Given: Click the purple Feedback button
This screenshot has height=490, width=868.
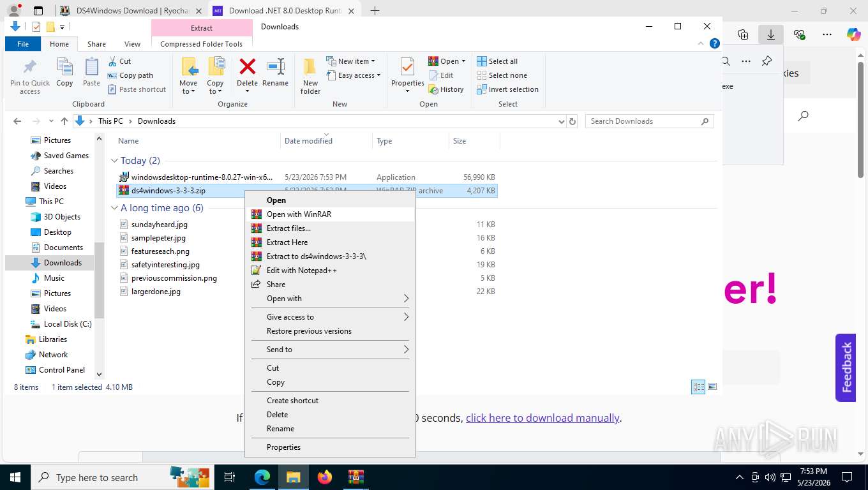Looking at the screenshot, I should point(846,367).
